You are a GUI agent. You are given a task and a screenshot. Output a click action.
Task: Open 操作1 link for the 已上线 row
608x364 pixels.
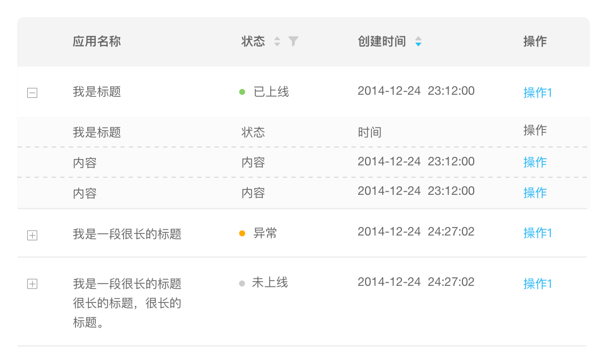click(x=537, y=93)
